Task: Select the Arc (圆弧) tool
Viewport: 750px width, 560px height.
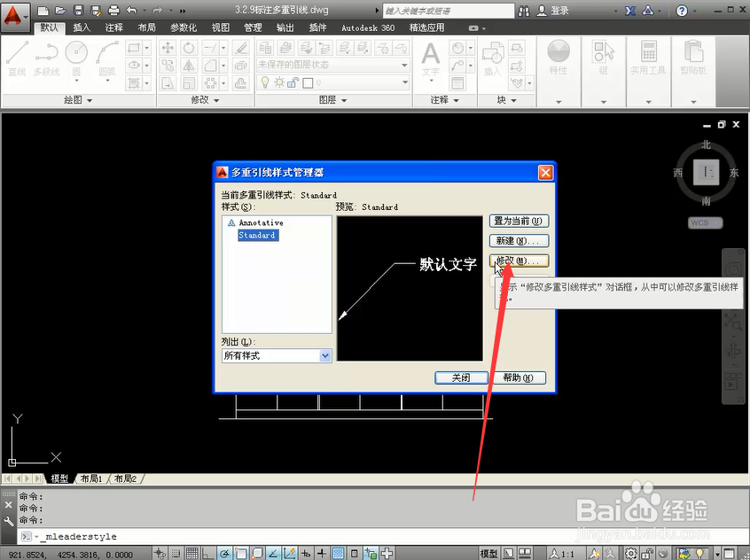Action: click(107, 58)
